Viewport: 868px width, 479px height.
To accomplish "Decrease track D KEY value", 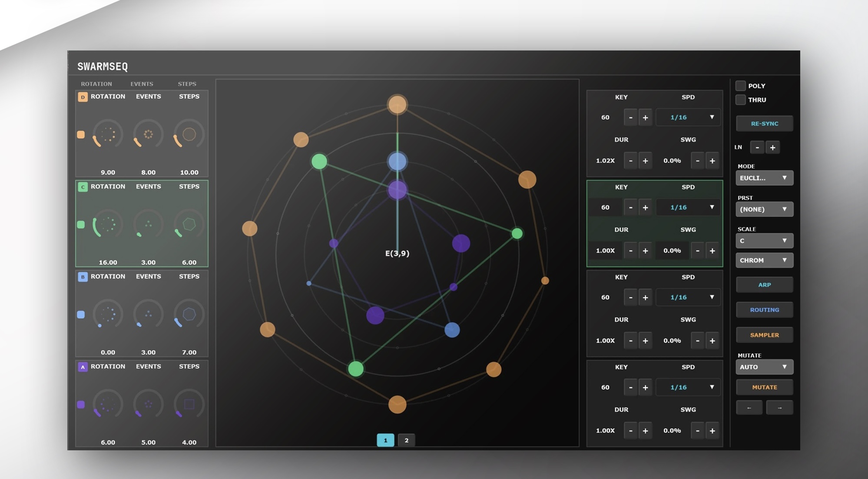I will click(630, 117).
